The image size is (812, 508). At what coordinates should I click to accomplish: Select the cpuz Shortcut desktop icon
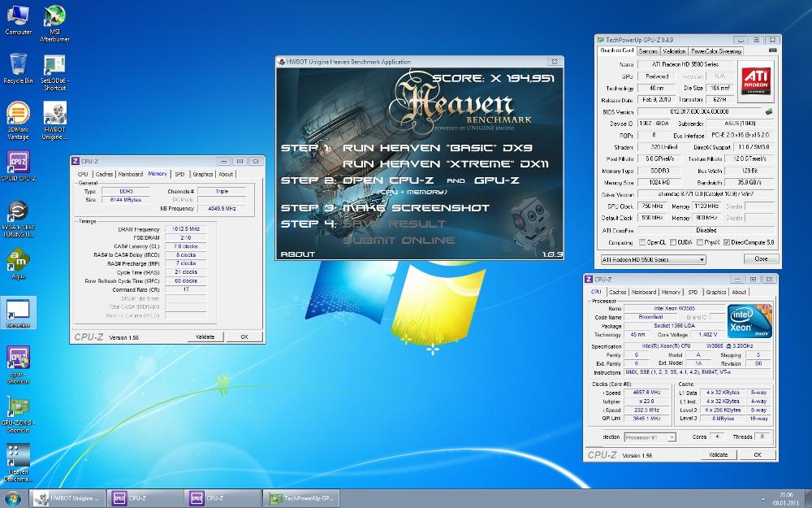click(18, 364)
